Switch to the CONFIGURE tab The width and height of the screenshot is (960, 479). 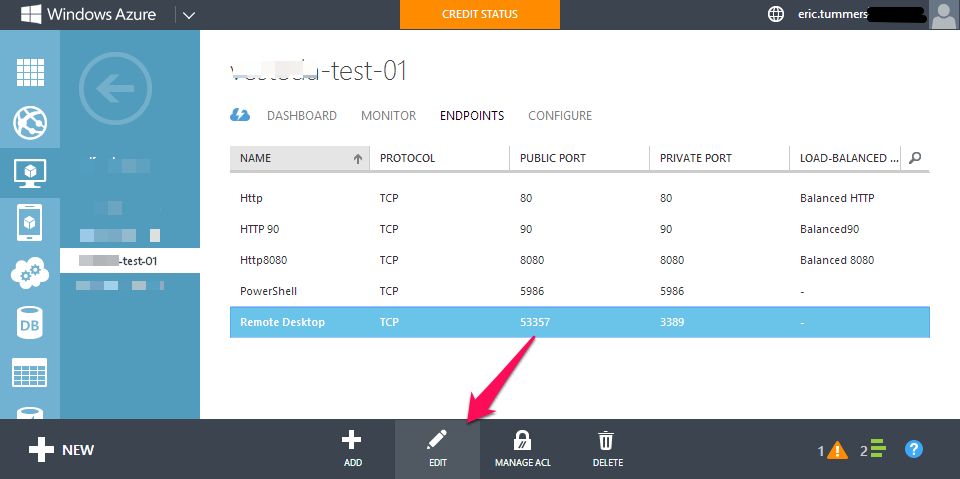click(559, 116)
